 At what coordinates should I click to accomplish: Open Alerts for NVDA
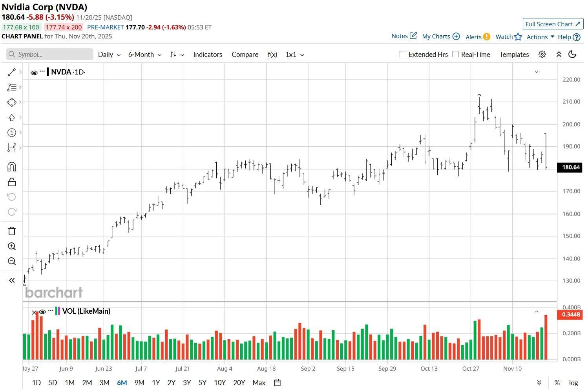point(478,37)
